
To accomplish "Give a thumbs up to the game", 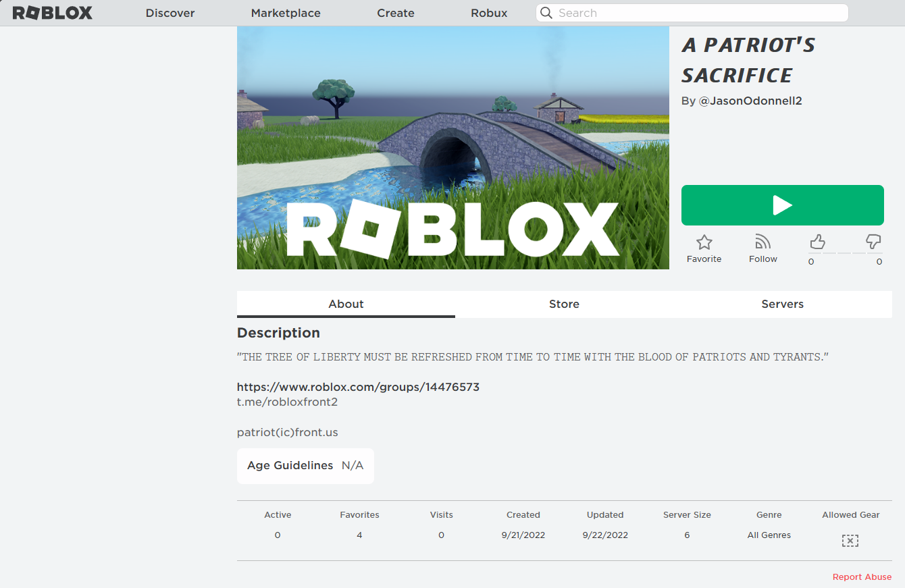I will click(x=818, y=242).
